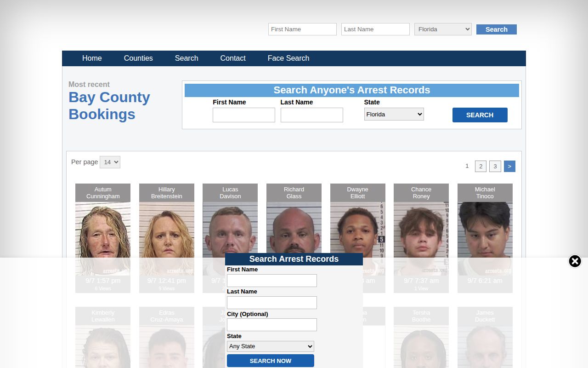Open the Face Search menu item
The height and width of the screenshot is (368, 588).
point(288,58)
